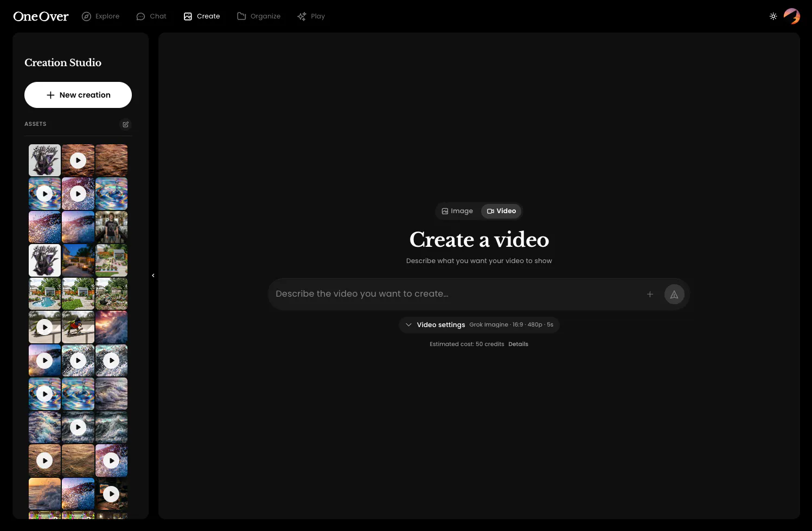Screen dimensions: 812x531
Task: Open the Speed Steel artwork in top row
Action: coord(44,160)
